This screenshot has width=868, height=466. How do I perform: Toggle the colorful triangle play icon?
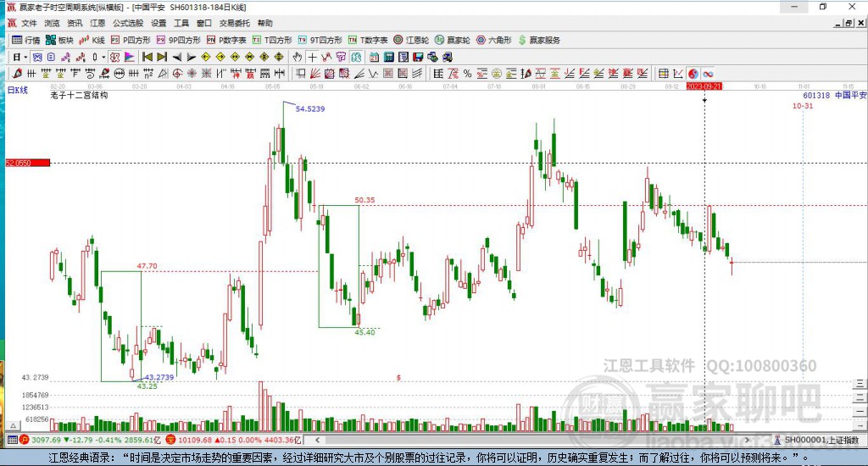[130, 57]
